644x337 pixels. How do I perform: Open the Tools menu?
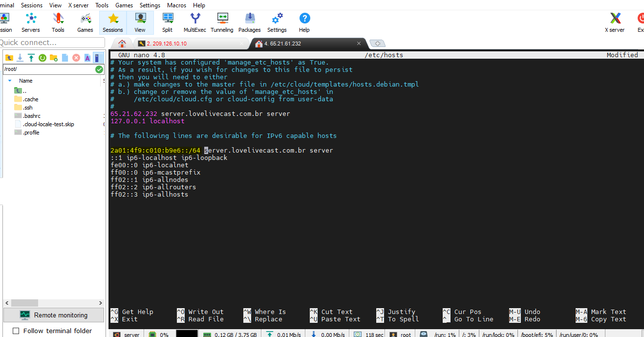(102, 5)
